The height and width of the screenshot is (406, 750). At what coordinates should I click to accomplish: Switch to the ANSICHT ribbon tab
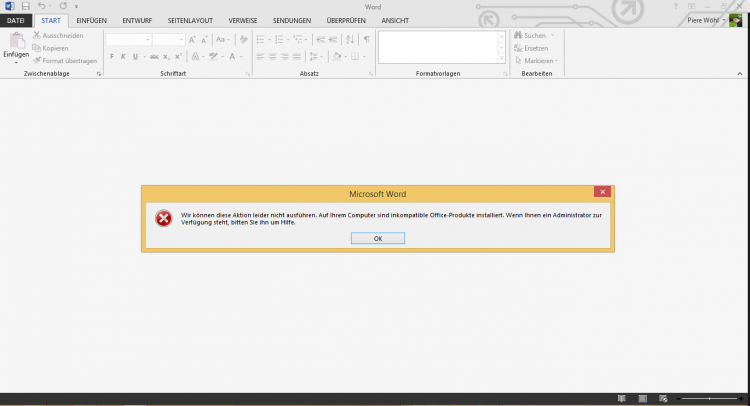point(395,21)
